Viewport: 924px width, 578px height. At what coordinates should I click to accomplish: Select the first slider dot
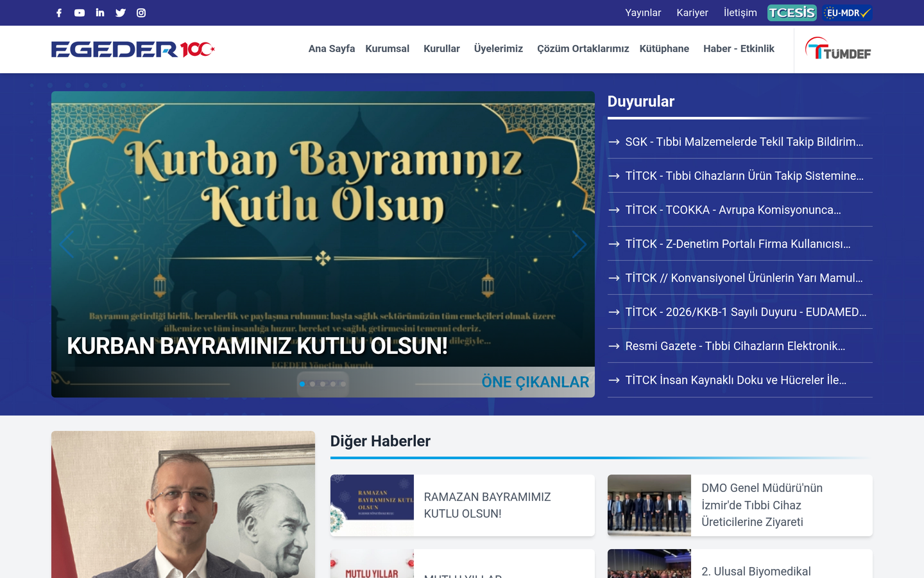302,384
